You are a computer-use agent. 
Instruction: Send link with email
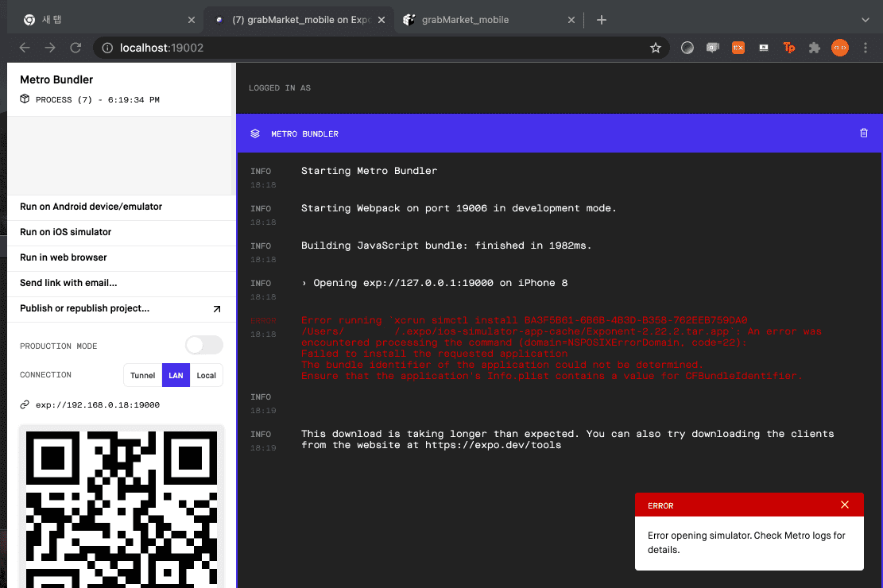coord(122,283)
